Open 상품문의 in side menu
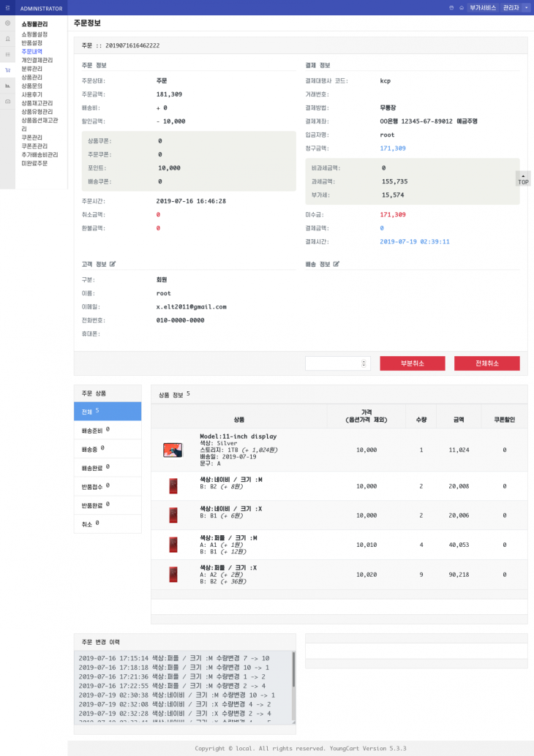Screen dimensions: 534x756 [x=32, y=86]
